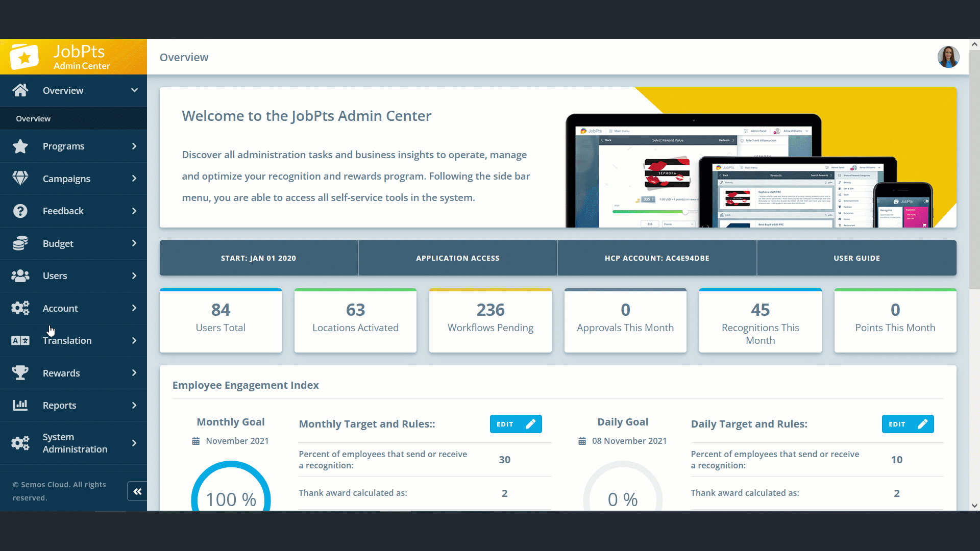Click the Budget sidebar icon

tap(19, 243)
